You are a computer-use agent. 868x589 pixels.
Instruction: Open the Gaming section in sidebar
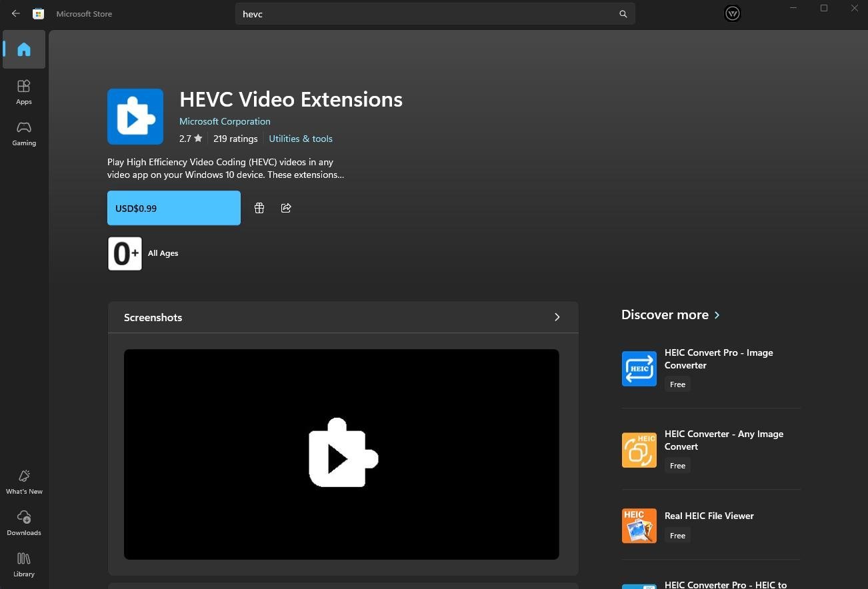24,133
